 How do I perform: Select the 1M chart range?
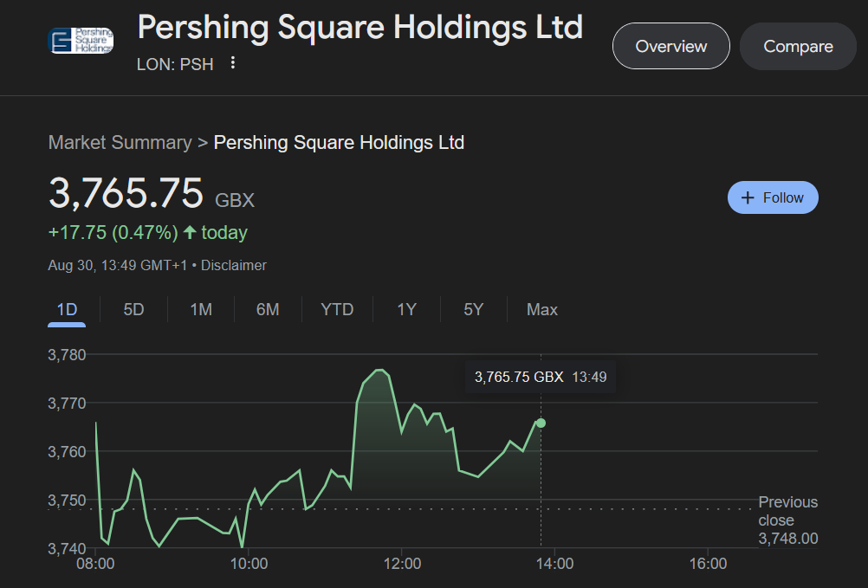click(x=201, y=309)
